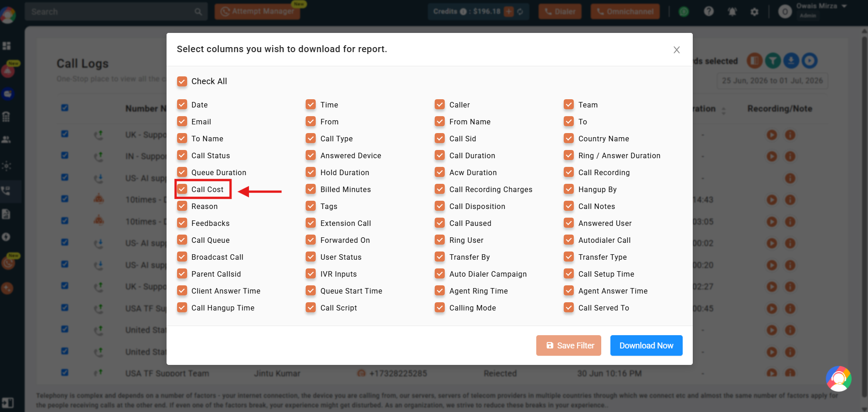Viewport: 868px width, 412px height.
Task: Open the Omnichannel panel
Action: [x=625, y=12]
